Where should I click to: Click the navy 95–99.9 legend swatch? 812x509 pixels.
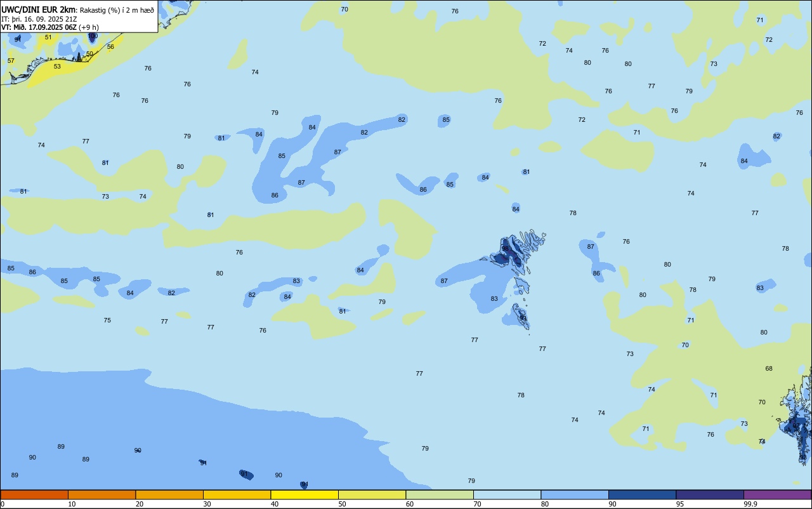[710, 494]
